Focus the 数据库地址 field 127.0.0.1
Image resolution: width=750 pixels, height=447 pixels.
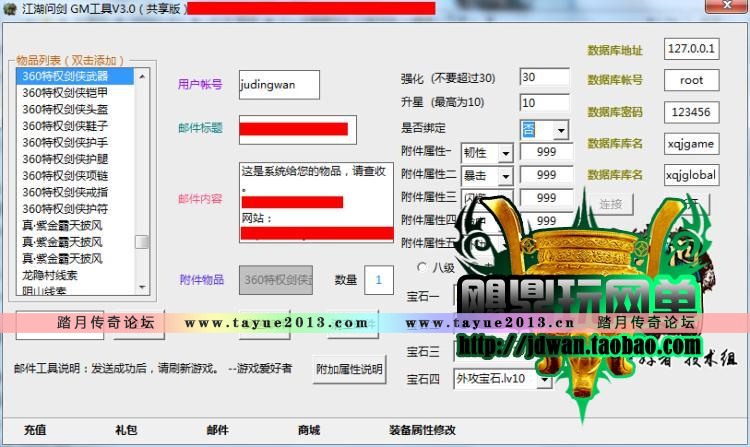[x=691, y=49]
